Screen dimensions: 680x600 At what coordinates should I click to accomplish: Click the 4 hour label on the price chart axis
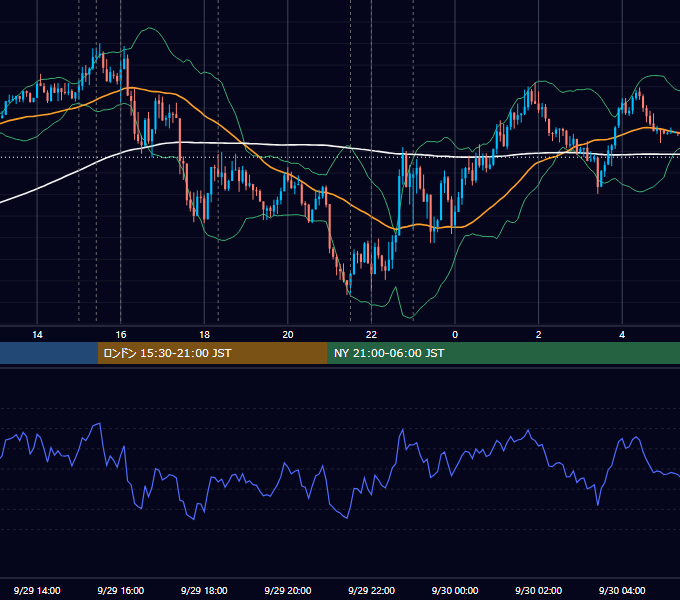(622, 335)
